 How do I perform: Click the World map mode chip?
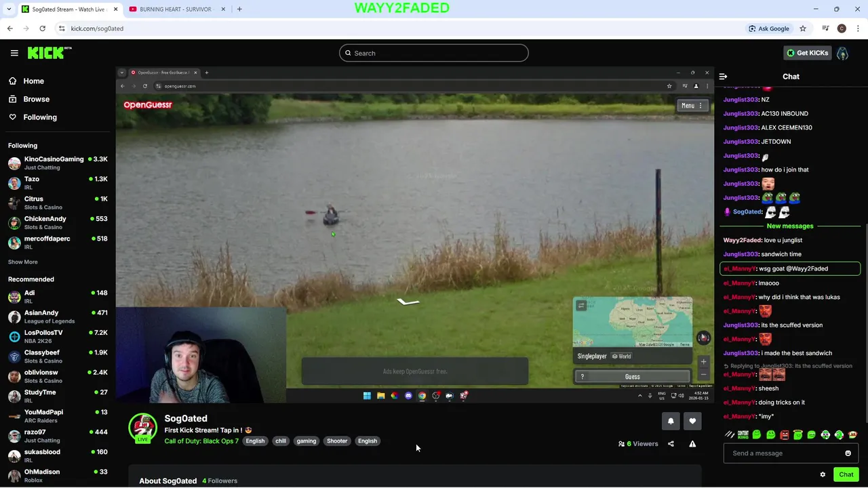pos(622,357)
